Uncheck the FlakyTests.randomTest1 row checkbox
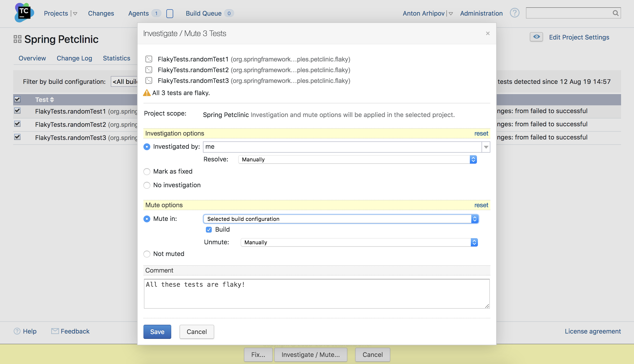The width and height of the screenshot is (634, 364). coord(17,111)
